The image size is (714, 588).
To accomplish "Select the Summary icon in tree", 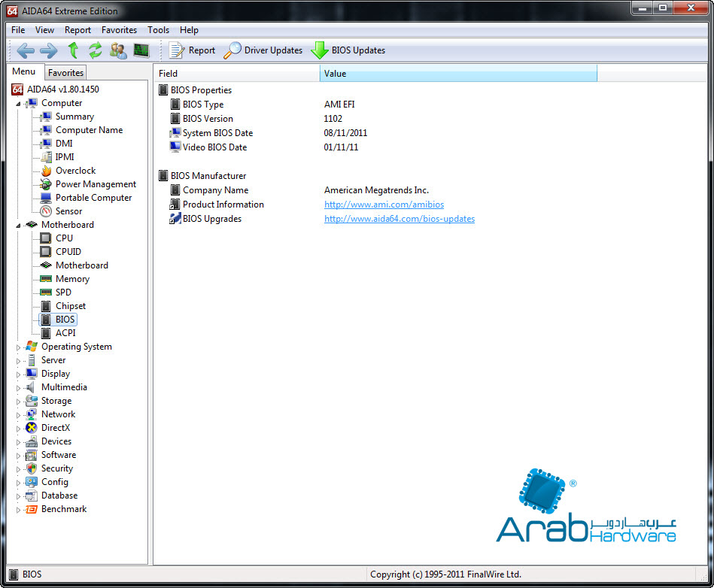I will pyautogui.click(x=46, y=117).
